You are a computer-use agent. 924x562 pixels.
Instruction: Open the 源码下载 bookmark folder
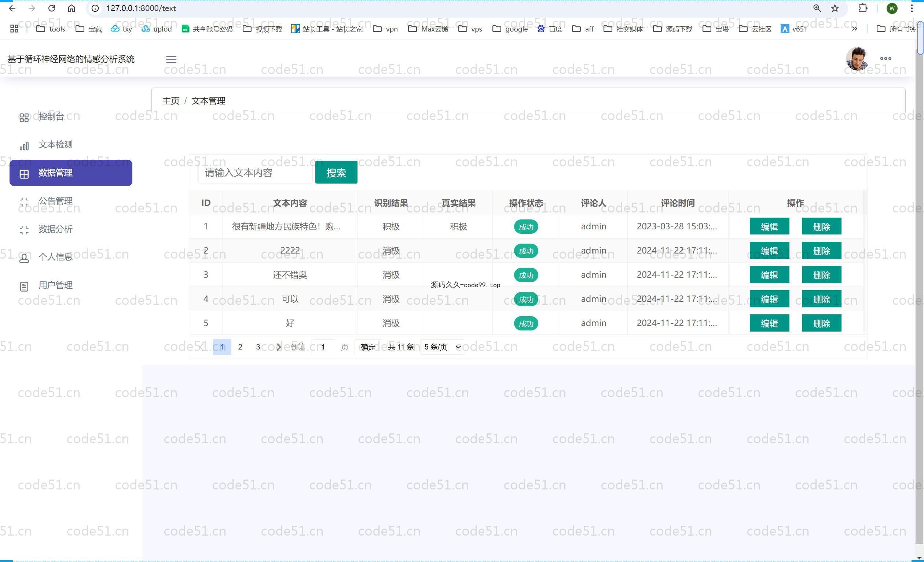(673, 29)
